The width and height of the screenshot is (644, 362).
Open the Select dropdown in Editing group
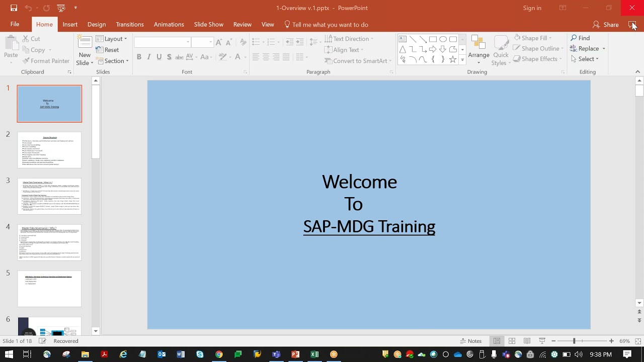(585, 59)
